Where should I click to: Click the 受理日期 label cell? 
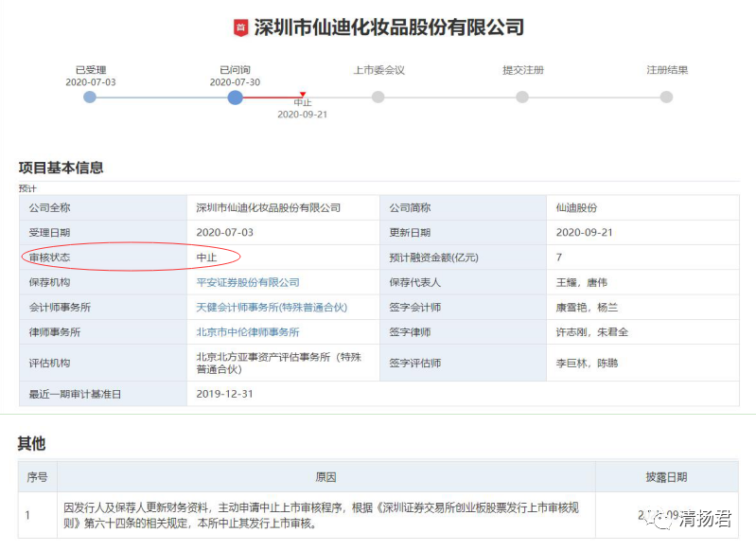point(103,233)
